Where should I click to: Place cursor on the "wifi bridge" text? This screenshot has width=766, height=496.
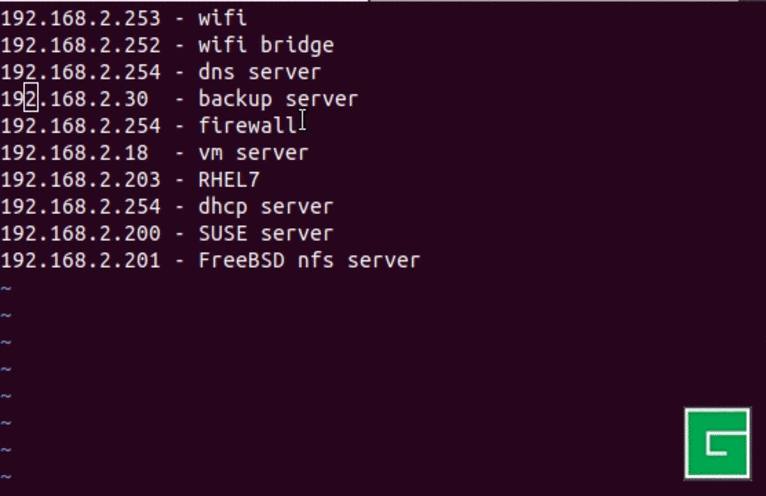click(x=266, y=45)
